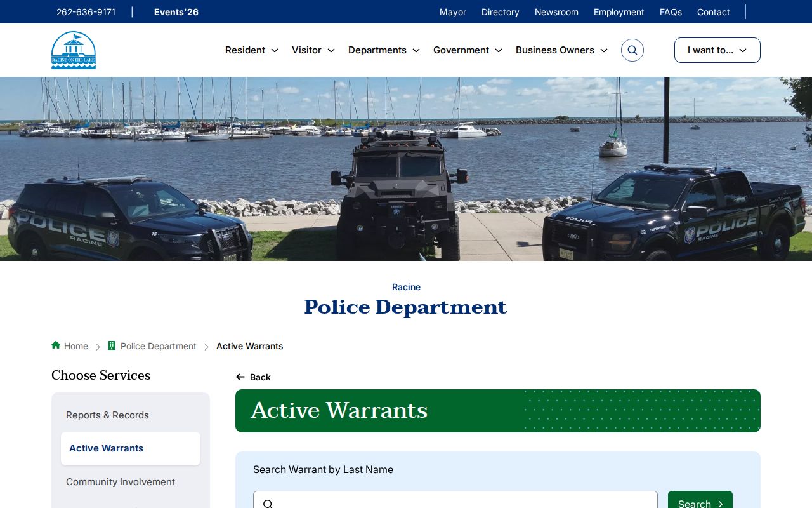812x508 pixels.
Task: Click the Events'26 link
Action: (176, 12)
